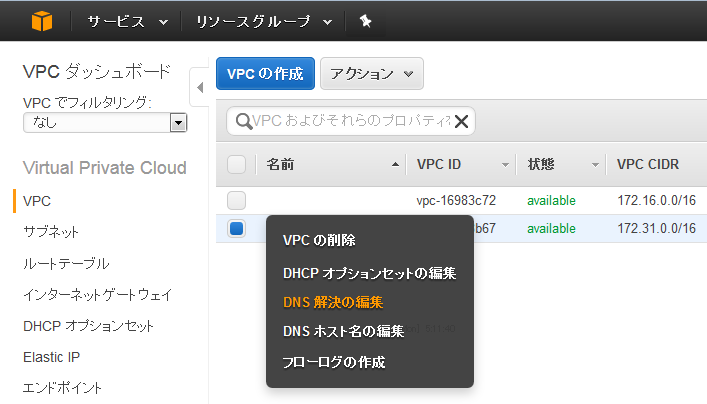
Task: Open インターネットゲートウェイ in the sidebar
Action: click(98, 294)
